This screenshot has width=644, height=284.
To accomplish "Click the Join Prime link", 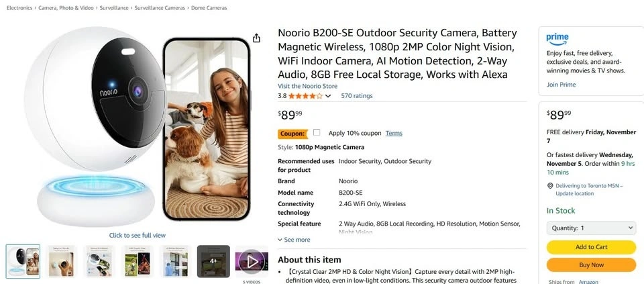I will point(561,85).
